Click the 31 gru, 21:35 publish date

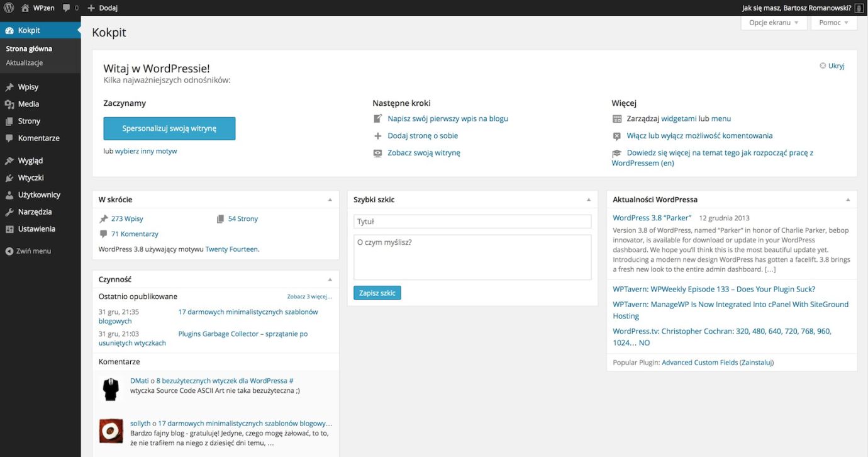119,312
